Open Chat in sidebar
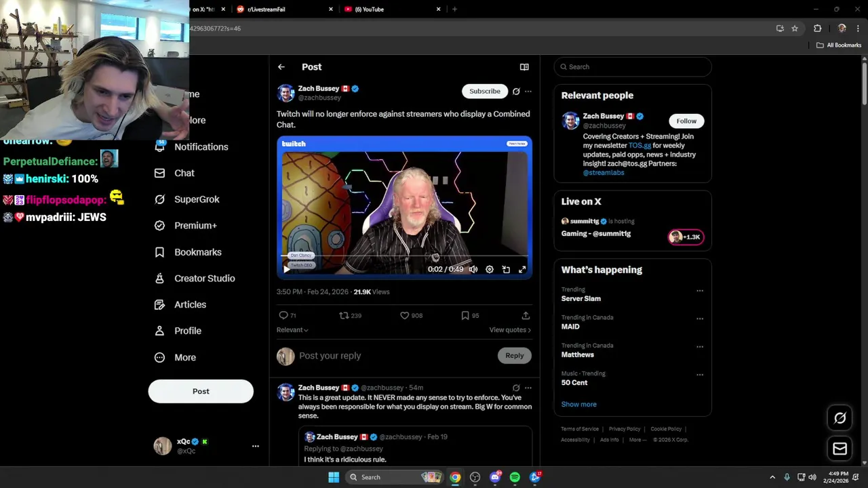 [175, 174]
